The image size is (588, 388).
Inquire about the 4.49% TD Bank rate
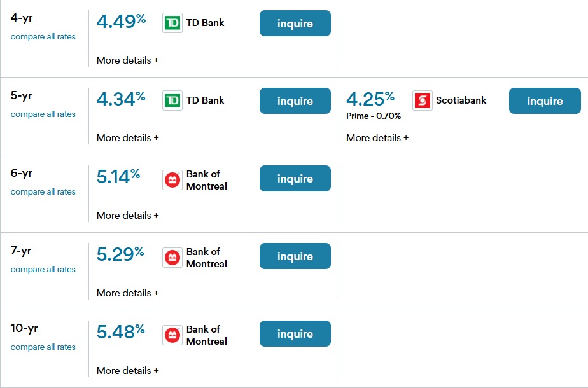[295, 24]
